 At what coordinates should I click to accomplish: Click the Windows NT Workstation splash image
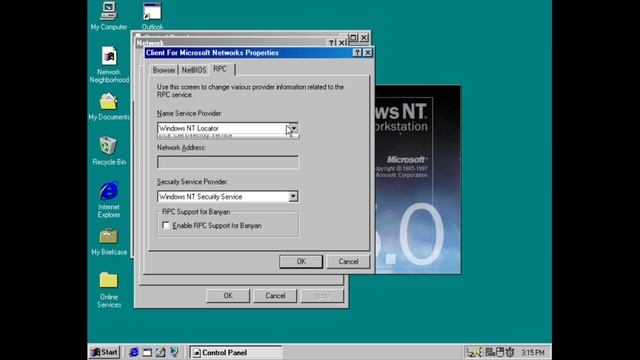418,180
